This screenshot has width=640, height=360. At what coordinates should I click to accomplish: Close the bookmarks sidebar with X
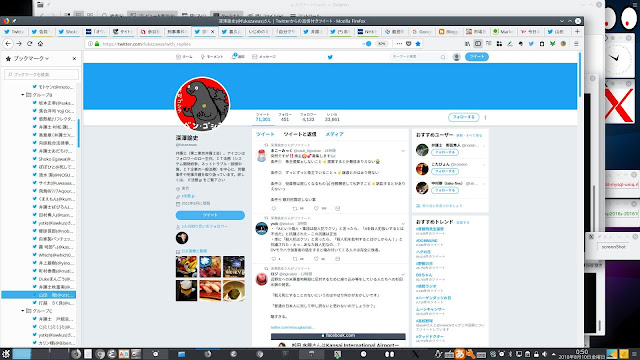74,59
